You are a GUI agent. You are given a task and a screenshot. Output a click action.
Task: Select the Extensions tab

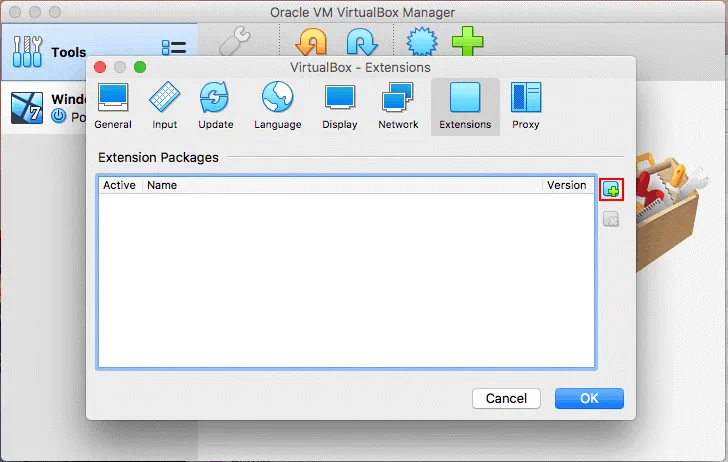coord(465,106)
